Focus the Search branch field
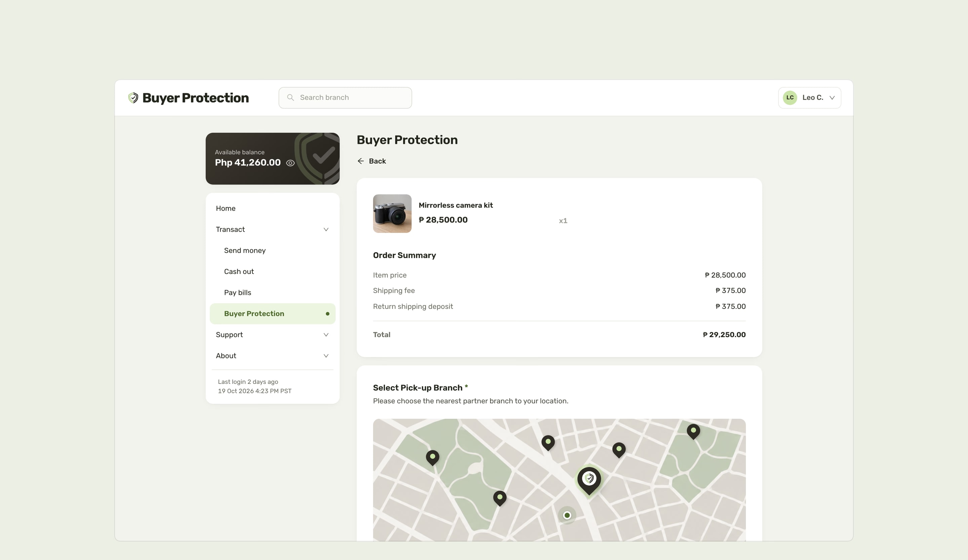 coord(345,97)
